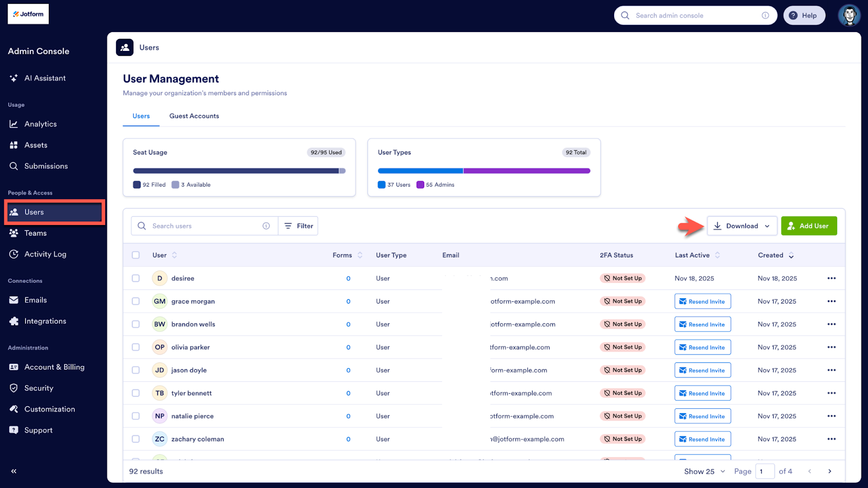Open the row actions menu for desiree
Image resolution: width=868 pixels, height=488 pixels.
point(831,278)
